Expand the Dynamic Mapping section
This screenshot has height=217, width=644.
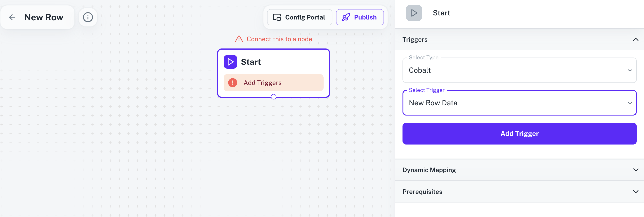pyautogui.click(x=636, y=170)
